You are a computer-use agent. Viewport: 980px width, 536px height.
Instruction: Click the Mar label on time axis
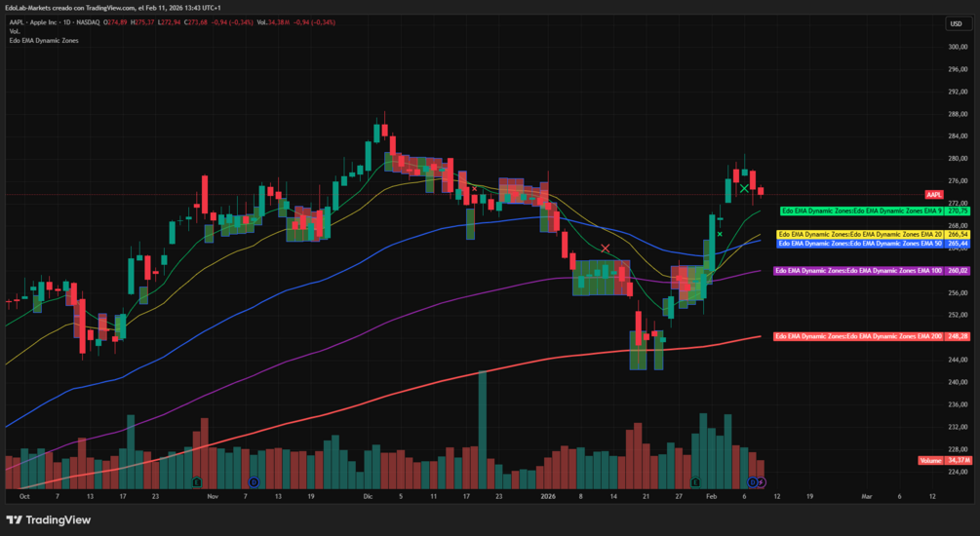tap(866, 497)
